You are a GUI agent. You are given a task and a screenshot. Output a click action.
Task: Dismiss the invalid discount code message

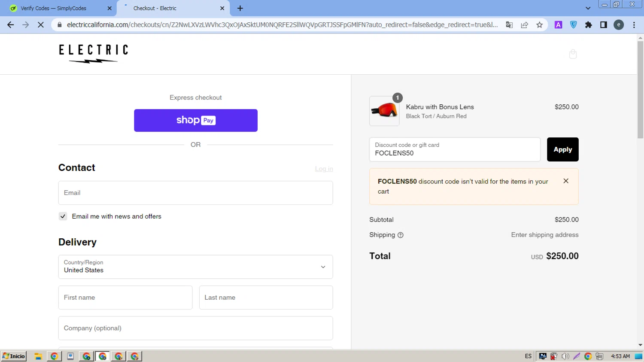[566, 181]
